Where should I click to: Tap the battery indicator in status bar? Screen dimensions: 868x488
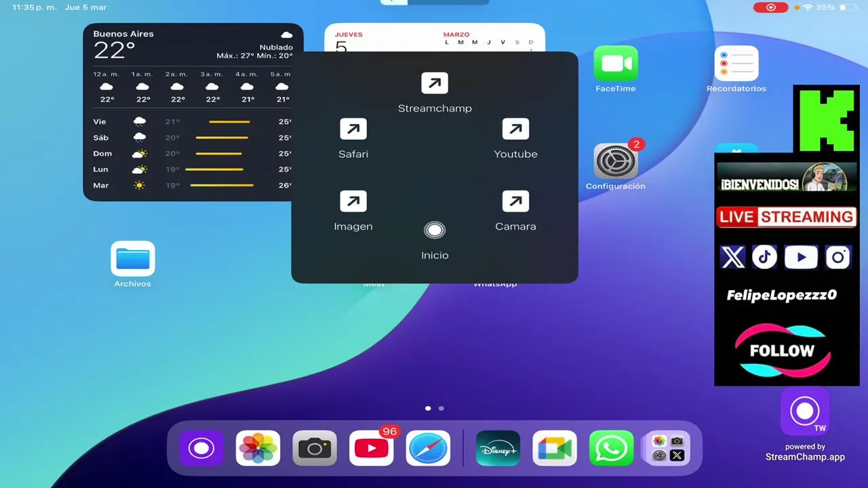coord(848,7)
